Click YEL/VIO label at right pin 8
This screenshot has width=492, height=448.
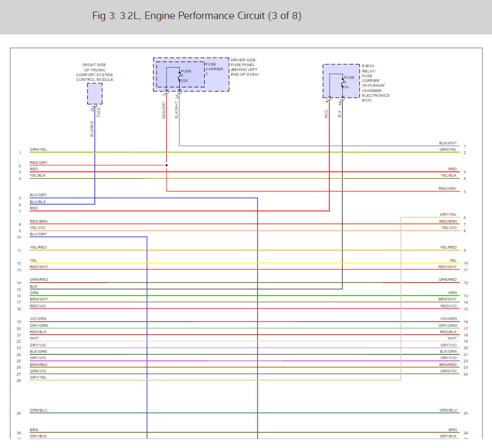click(449, 228)
